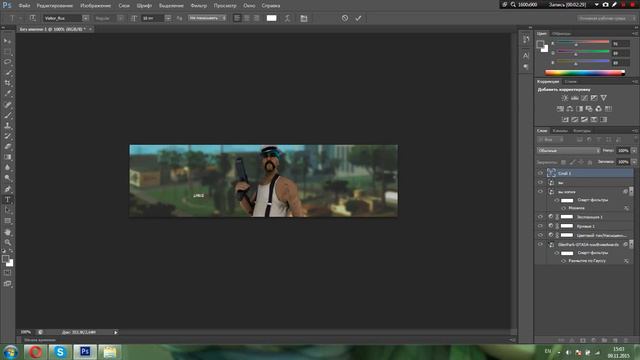Add a Levels adjustment
Viewport: 640px width, 360px height.
click(575, 98)
